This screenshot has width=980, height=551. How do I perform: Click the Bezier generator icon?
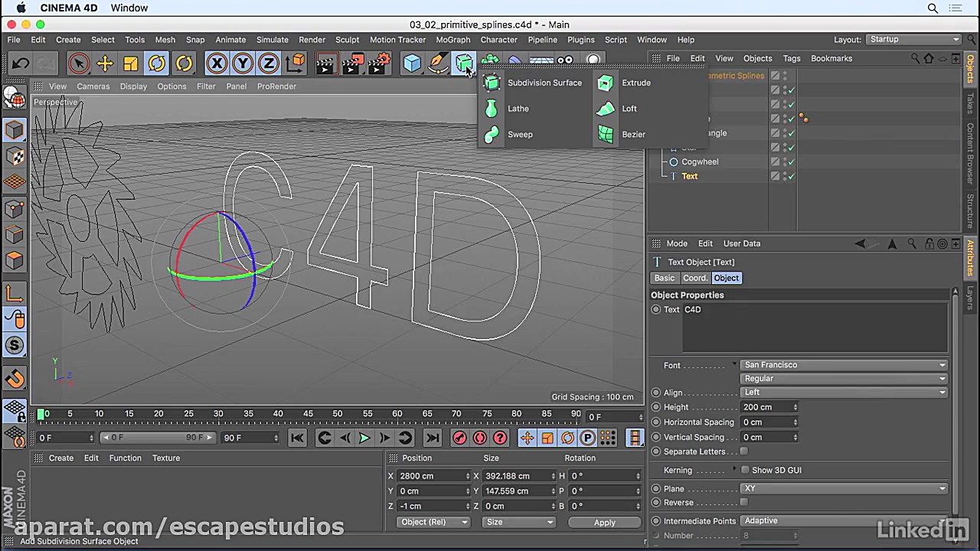tap(606, 135)
